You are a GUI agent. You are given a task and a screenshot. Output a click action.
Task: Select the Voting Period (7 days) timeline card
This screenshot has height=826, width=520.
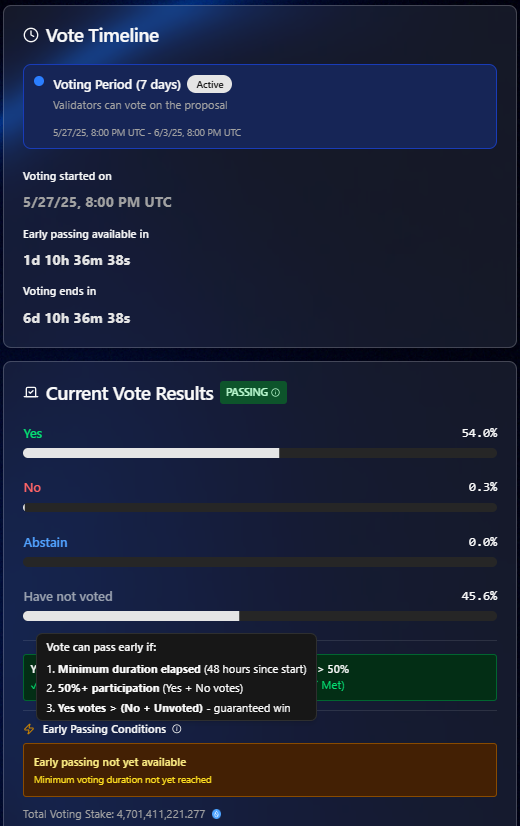point(260,106)
